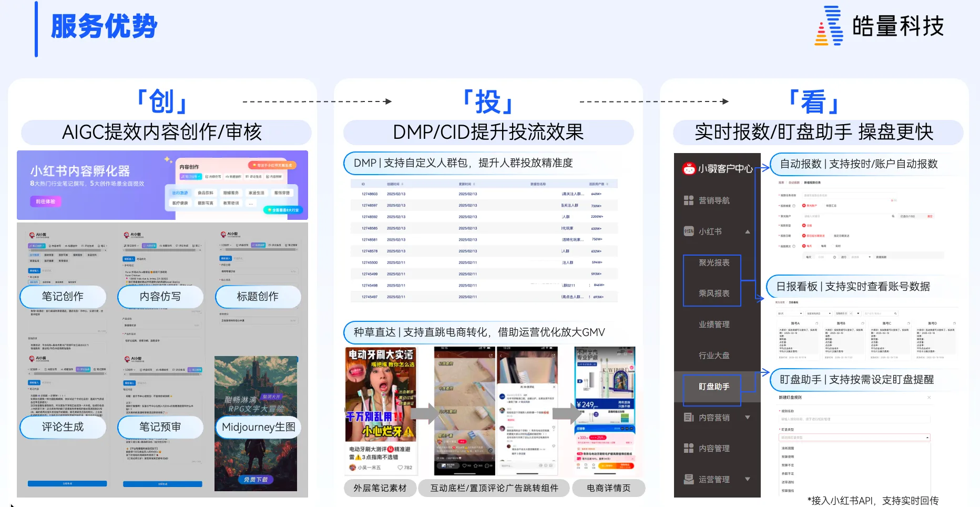Select 盯盘助手 in the sidebar
The image size is (980, 507).
[714, 387]
